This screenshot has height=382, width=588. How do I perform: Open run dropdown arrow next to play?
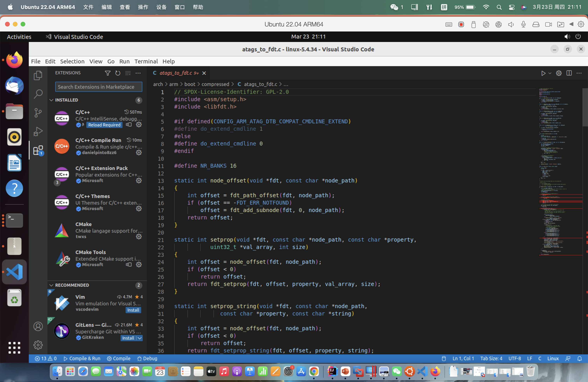(x=550, y=73)
